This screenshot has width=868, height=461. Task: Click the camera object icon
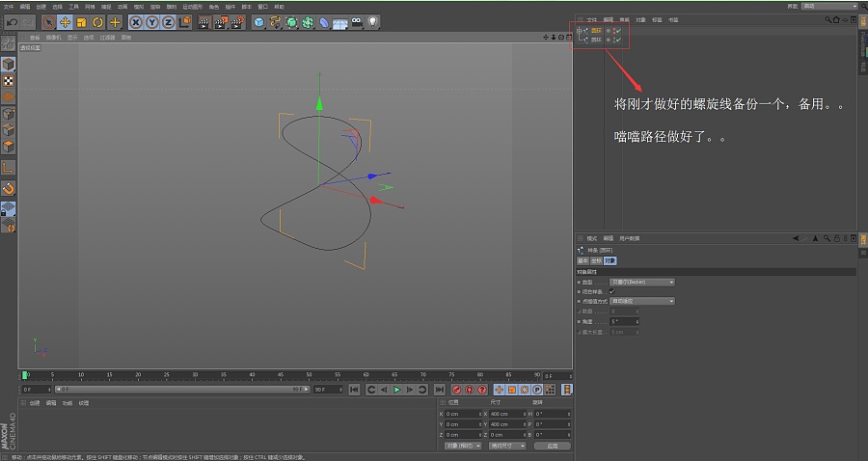pyautogui.click(x=357, y=22)
